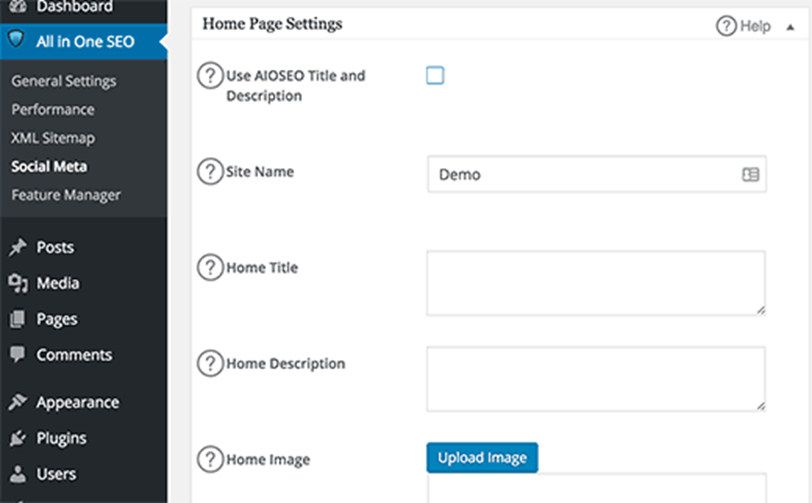The width and height of the screenshot is (812, 503).
Task: Click the Home Image label text
Action: [268, 459]
